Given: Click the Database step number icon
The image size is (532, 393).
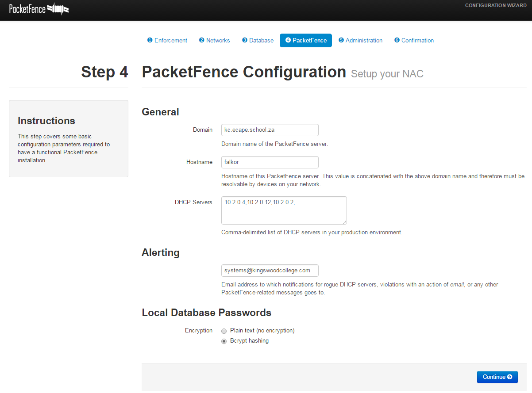Looking at the screenshot, I should (x=244, y=40).
